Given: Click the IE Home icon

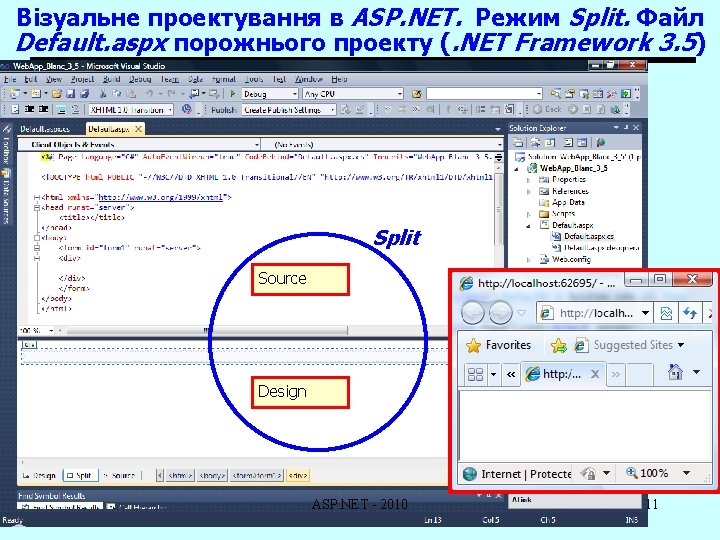Looking at the screenshot, I should click(x=675, y=371).
